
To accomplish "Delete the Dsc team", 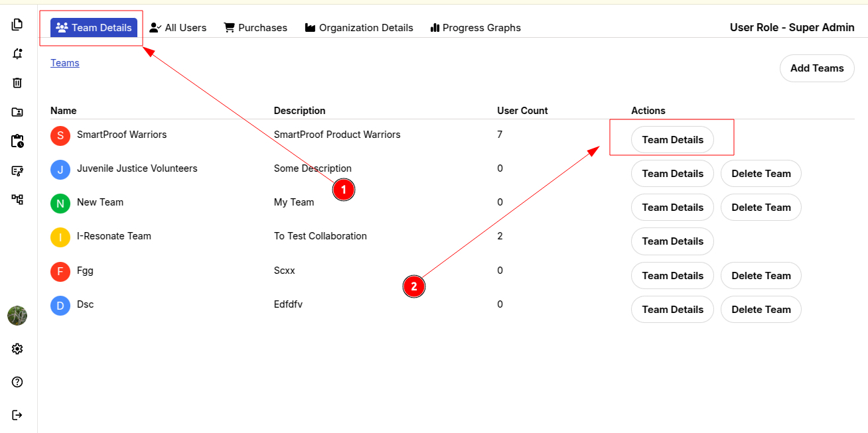I will (760, 310).
